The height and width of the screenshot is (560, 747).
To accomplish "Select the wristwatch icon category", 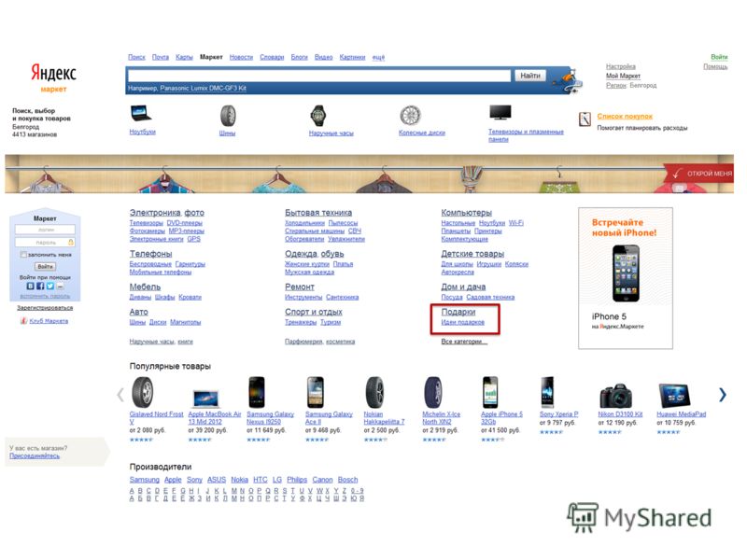I will pyautogui.click(x=317, y=116).
